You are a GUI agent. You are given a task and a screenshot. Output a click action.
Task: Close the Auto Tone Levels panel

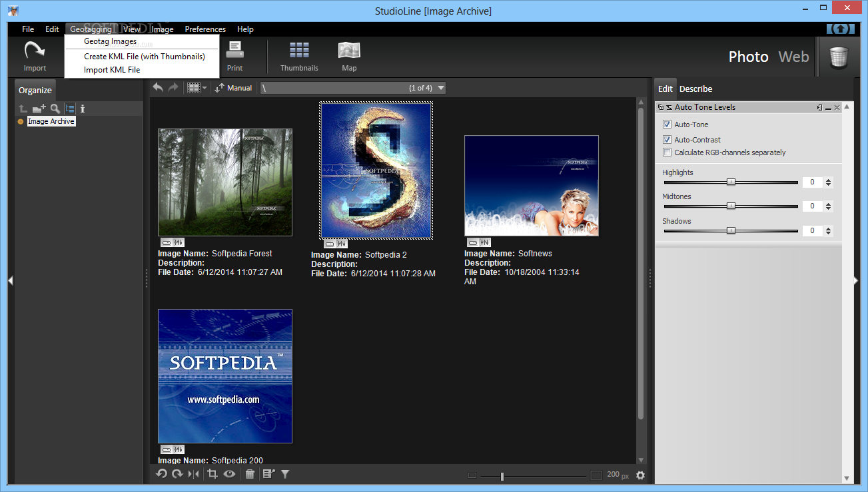point(837,107)
